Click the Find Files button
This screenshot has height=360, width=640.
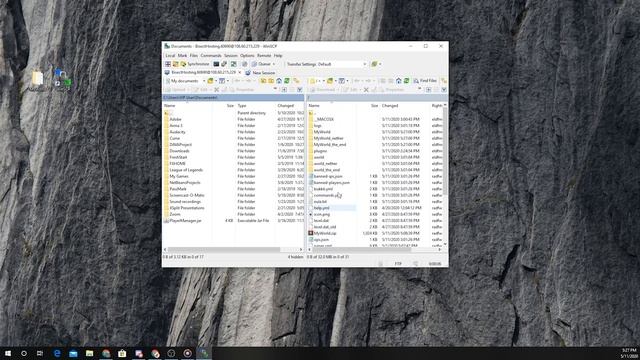coord(425,81)
